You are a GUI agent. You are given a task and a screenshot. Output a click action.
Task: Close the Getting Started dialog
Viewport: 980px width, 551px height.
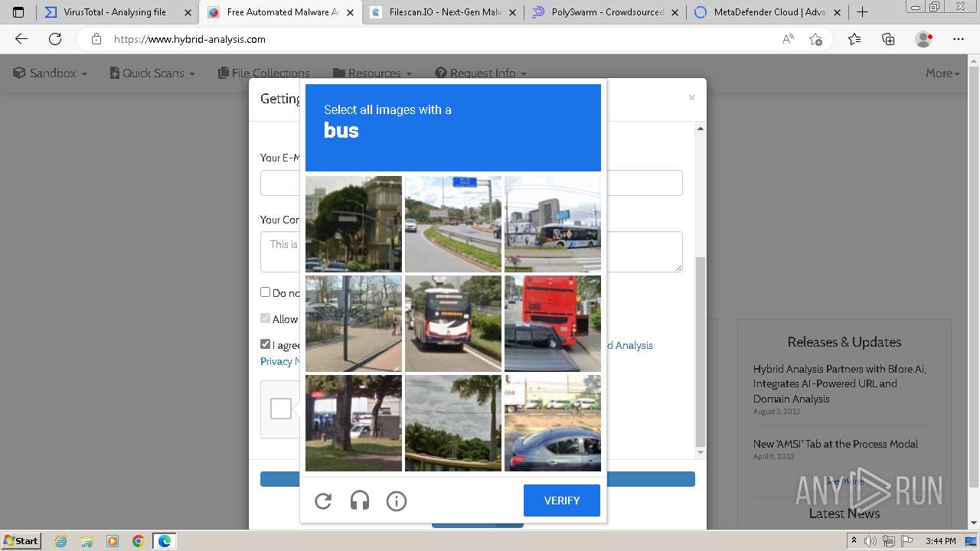coord(691,98)
